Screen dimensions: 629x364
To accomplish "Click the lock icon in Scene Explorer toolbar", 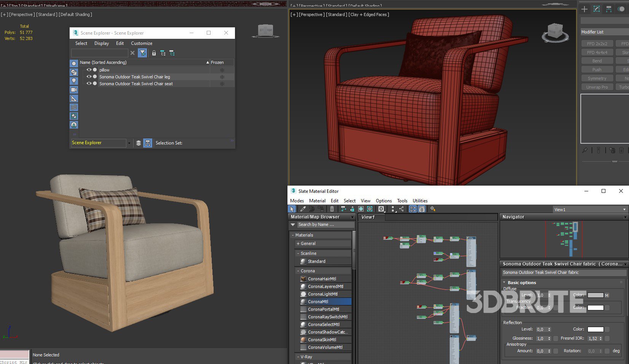I will (154, 53).
